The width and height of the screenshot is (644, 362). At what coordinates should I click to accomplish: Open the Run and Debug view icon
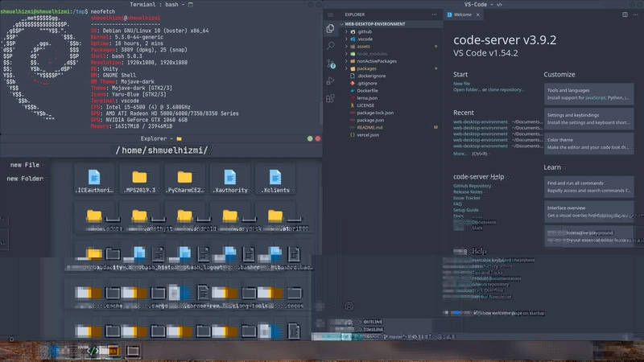pos(330,81)
